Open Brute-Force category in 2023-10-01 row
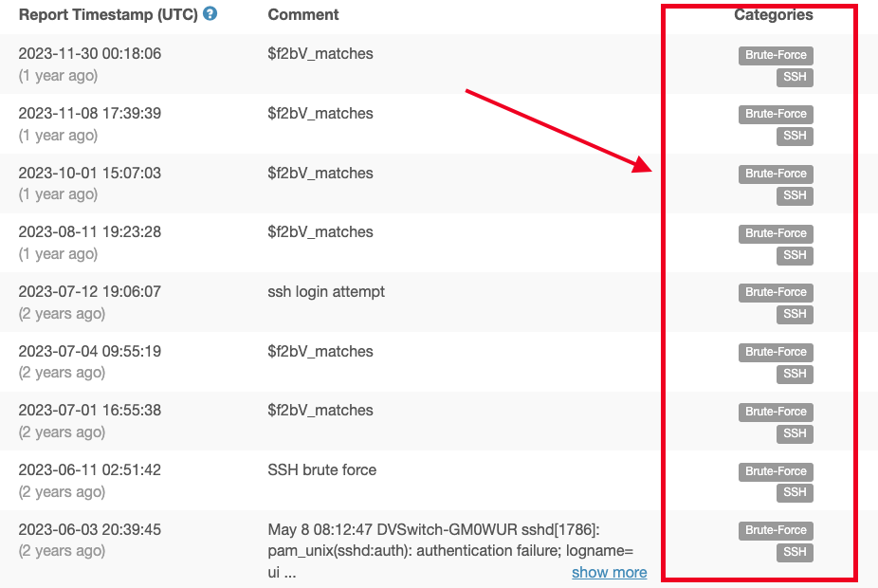 [x=776, y=175]
